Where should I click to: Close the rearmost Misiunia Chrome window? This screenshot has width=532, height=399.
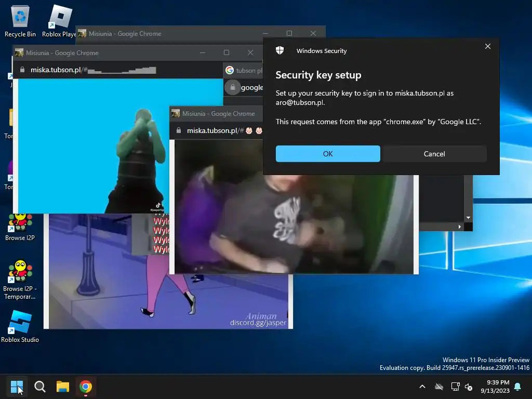pos(313,33)
